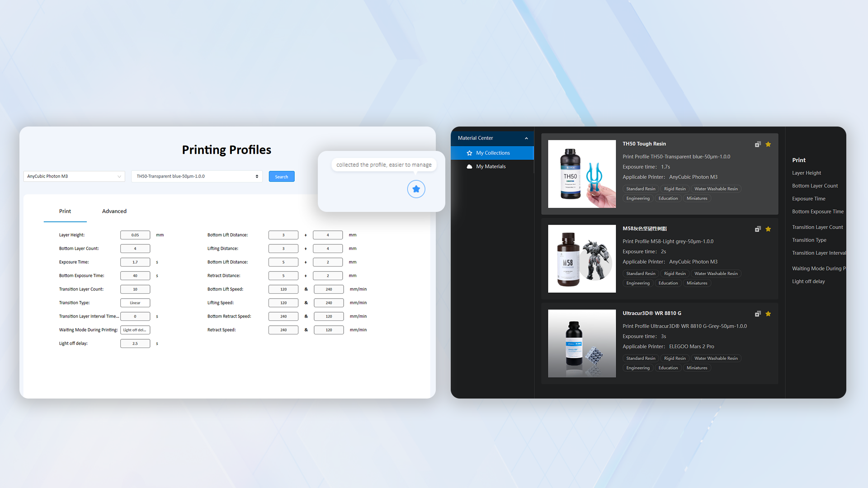Open the TH50 Tough Resin product thumbnail
868x488 pixels.
(582, 174)
